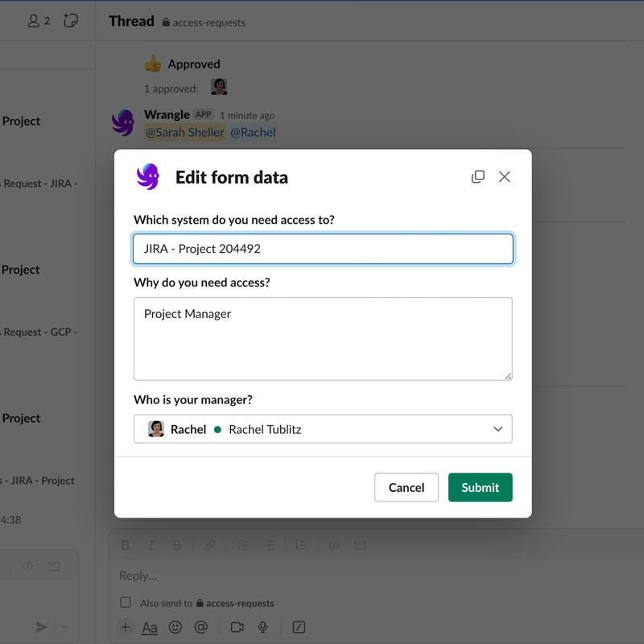Screen dimensions: 644x644
Task: View the channel members count icon
Action: pyautogui.click(x=39, y=21)
